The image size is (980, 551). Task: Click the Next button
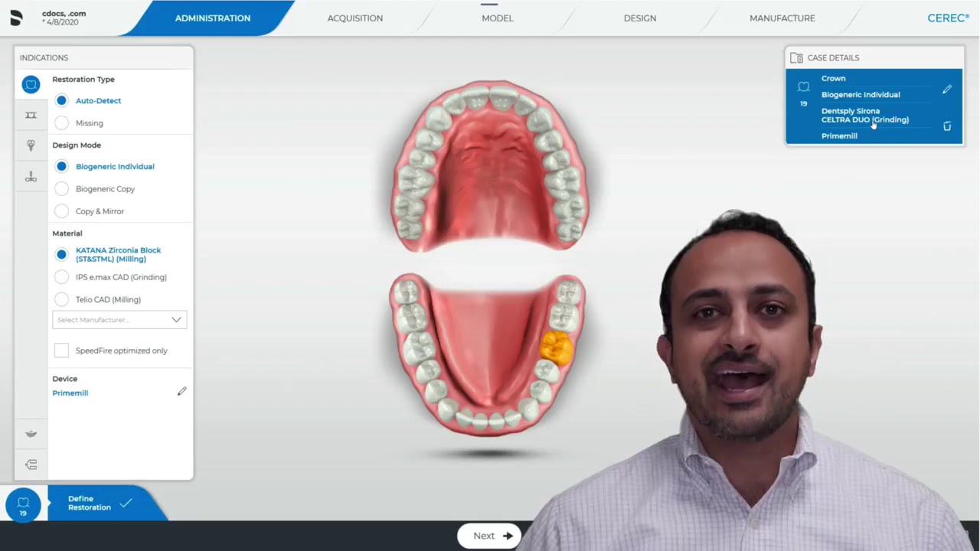click(x=491, y=536)
